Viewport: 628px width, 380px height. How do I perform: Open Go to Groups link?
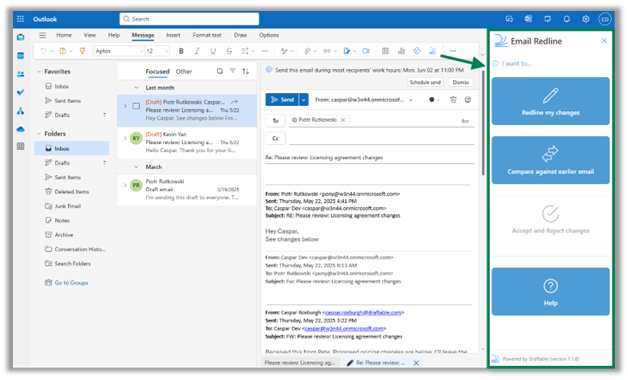pos(71,283)
